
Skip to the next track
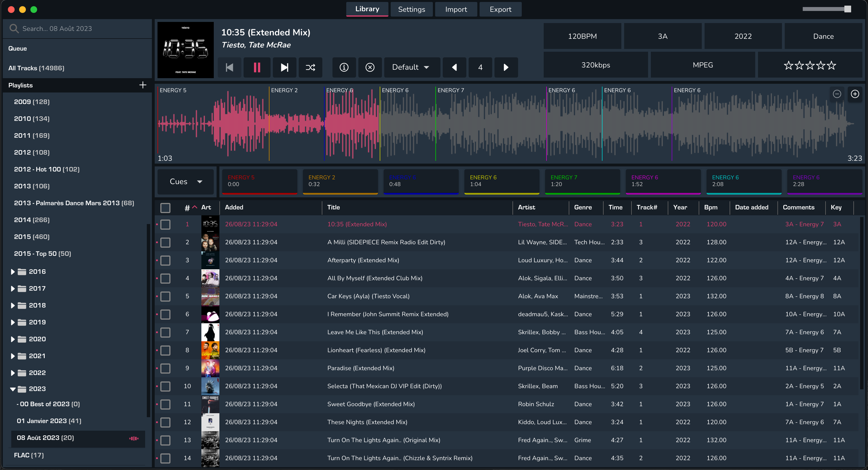284,67
